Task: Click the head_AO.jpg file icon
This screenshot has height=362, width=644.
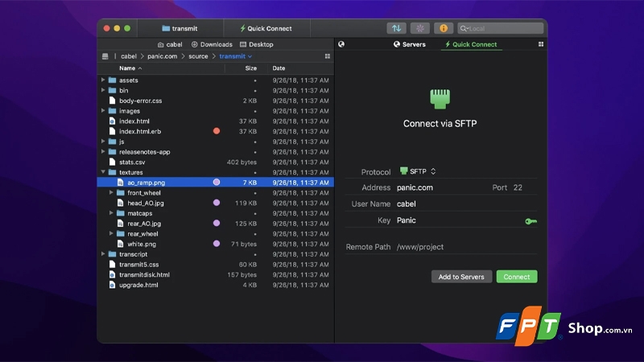Action: pyautogui.click(x=120, y=203)
